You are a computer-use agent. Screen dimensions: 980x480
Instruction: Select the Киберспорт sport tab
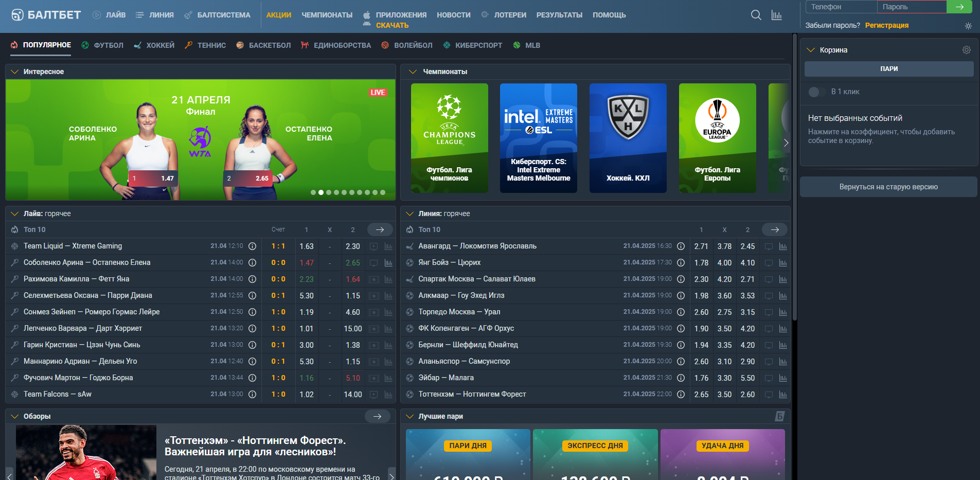[x=472, y=45]
